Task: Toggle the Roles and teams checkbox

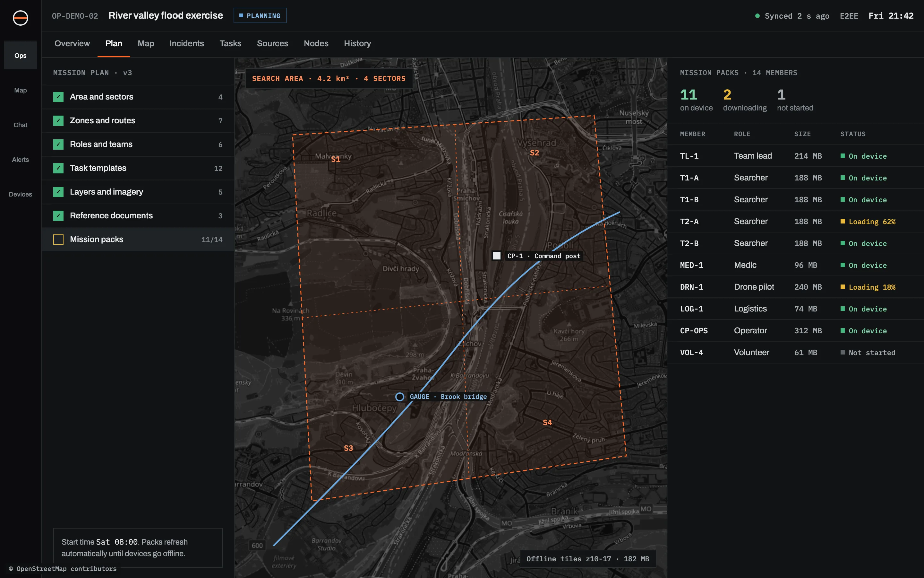Action: point(58,144)
